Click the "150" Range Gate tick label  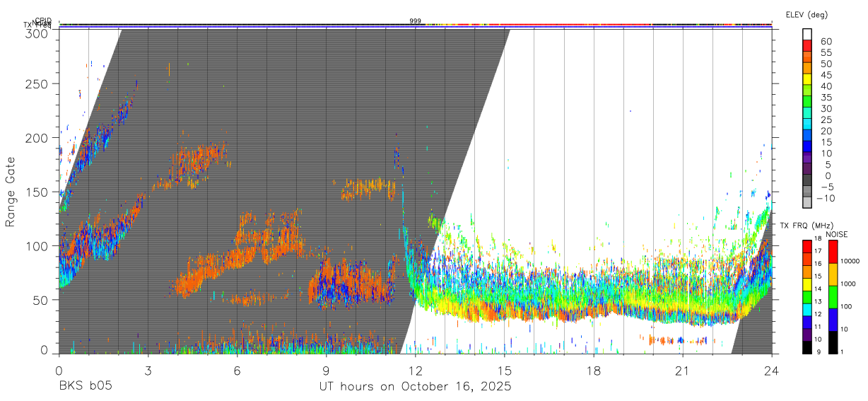coord(35,192)
